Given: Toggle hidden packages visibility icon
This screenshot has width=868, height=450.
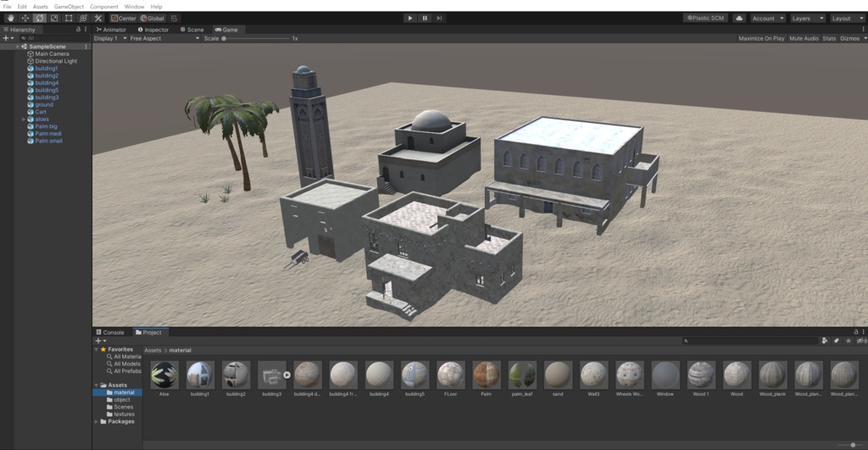Looking at the screenshot, I should (x=861, y=341).
